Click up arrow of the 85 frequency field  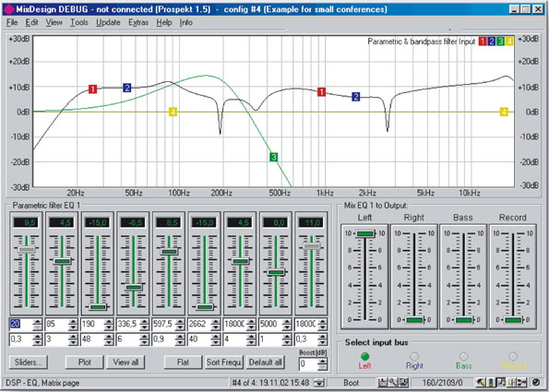click(x=73, y=321)
